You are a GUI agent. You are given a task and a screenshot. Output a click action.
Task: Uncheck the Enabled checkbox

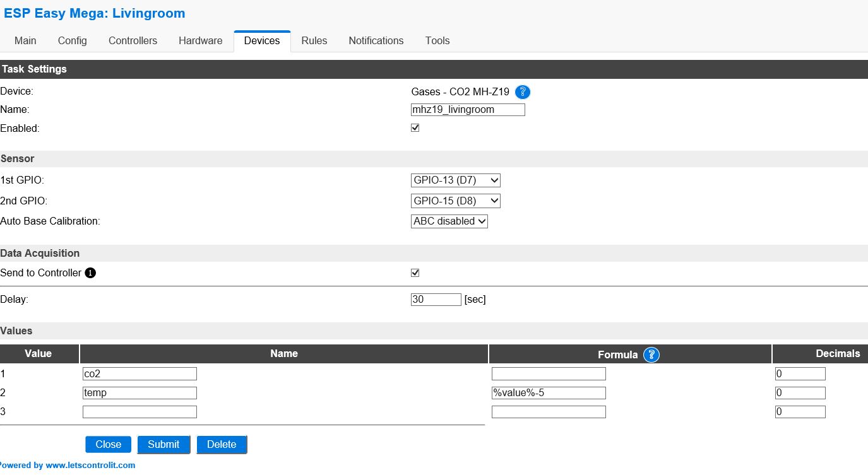click(x=415, y=127)
